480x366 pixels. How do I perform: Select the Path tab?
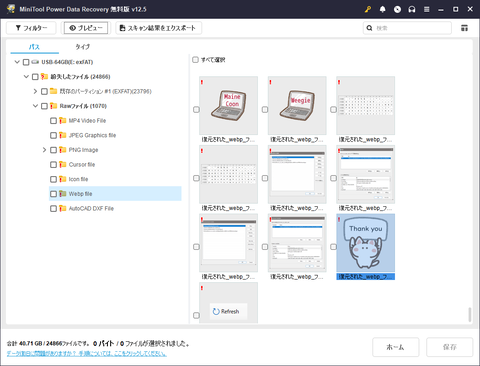point(34,47)
